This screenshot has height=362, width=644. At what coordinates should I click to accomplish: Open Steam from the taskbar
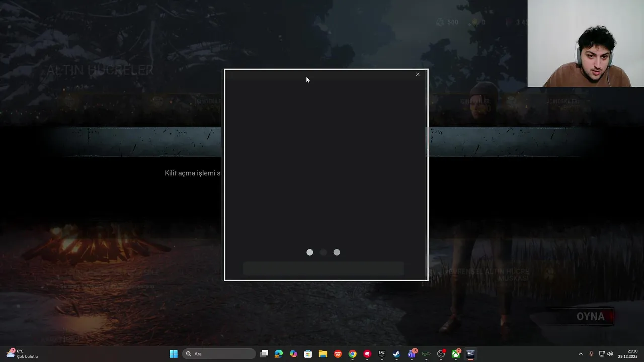point(396,354)
